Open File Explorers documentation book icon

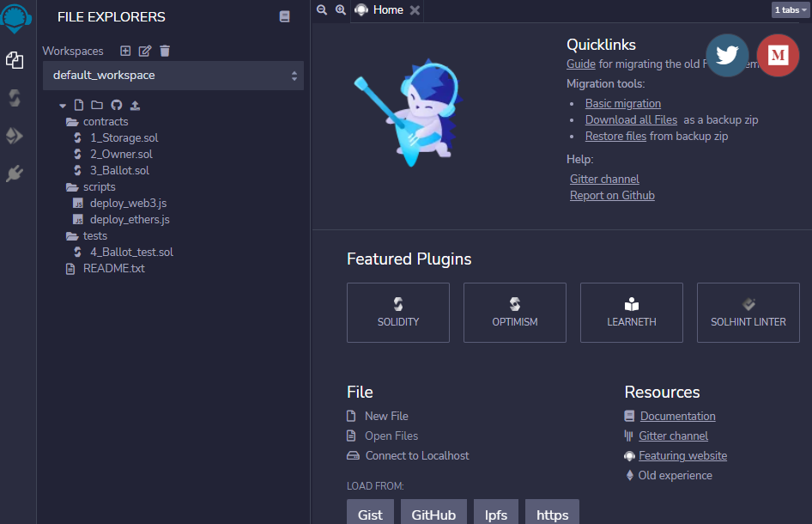click(x=284, y=16)
